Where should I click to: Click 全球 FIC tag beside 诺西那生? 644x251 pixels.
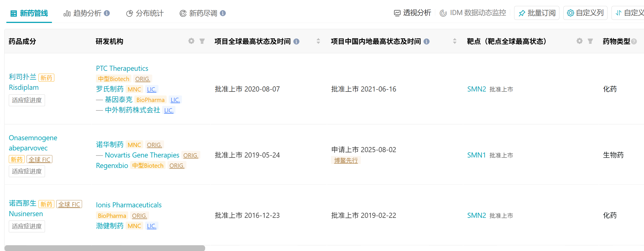[x=69, y=204]
